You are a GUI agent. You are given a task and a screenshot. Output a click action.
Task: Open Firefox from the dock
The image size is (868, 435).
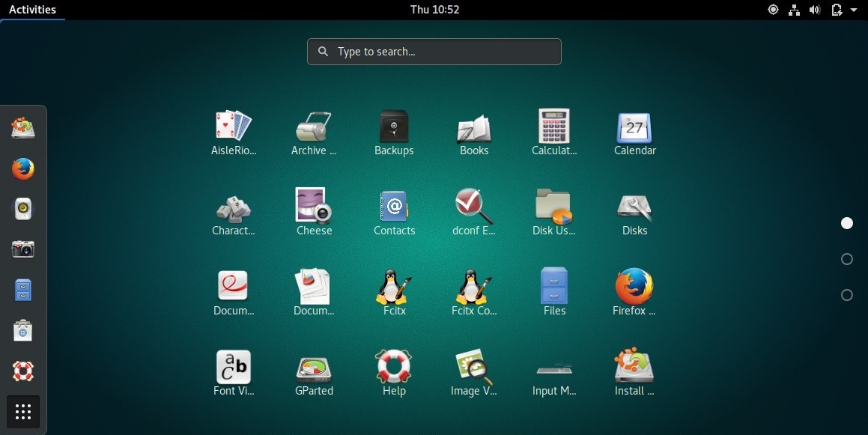coord(23,168)
